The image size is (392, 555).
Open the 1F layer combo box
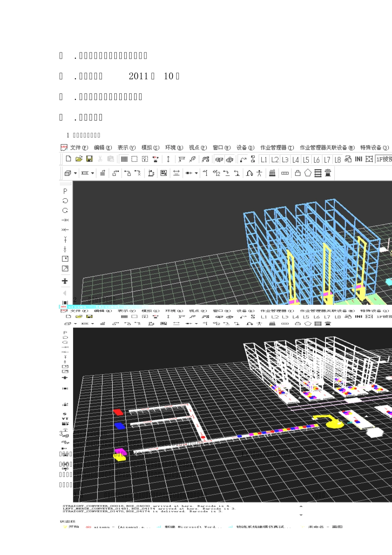click(383, 159)
